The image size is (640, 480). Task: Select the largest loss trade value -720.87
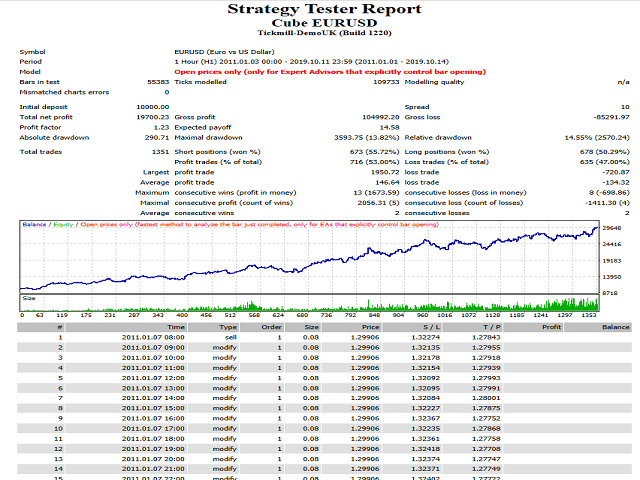[x=616, y=172]
